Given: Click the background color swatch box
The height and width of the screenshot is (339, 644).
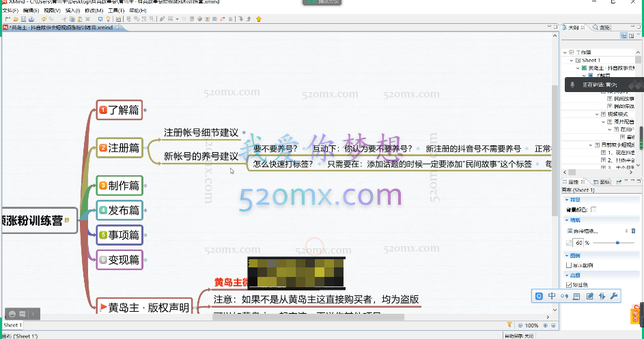Looking at the screenshot, I should pyautogui.click(x=593, y=209).
